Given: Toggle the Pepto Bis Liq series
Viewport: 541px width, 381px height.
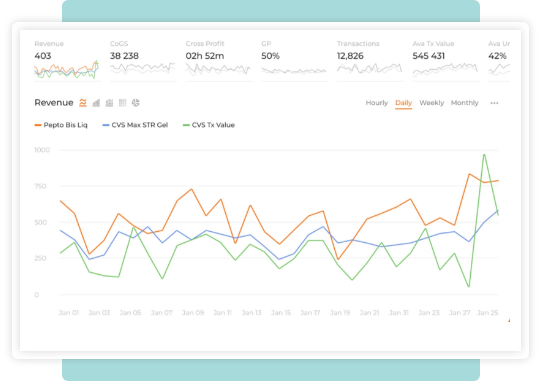Looking at the screenshot, I should (x=61, y=125).
